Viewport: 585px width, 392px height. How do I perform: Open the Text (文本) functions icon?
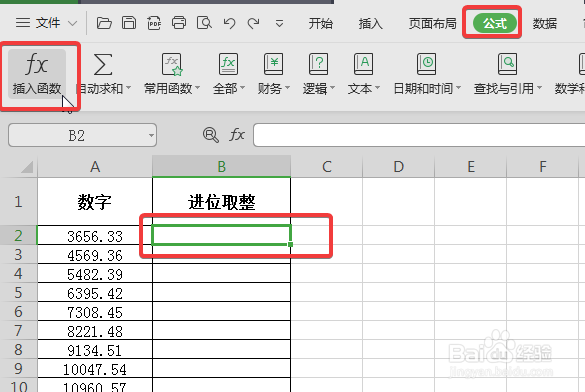tap(363, 64)
